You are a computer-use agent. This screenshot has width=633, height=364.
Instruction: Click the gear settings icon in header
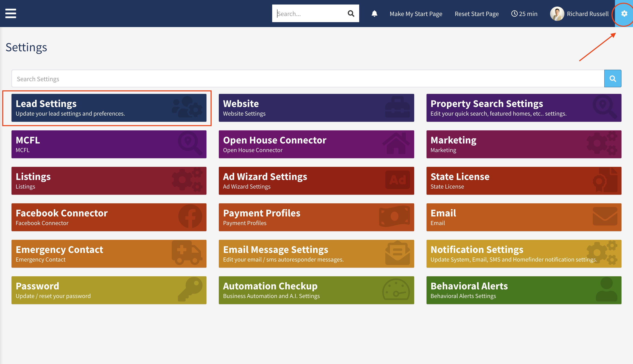coord(624,14)
